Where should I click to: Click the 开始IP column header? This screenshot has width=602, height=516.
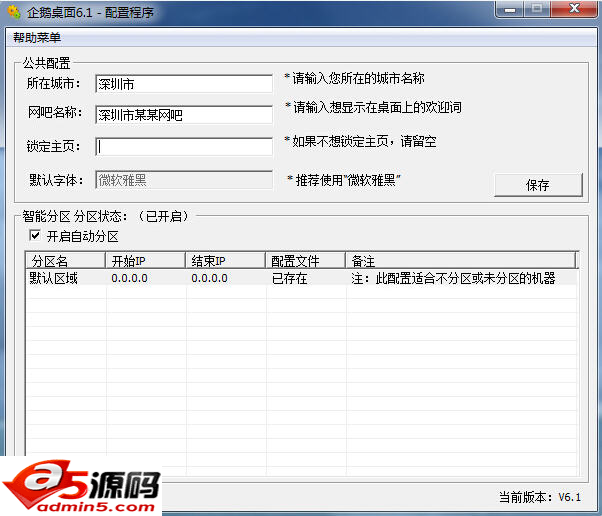145,261
